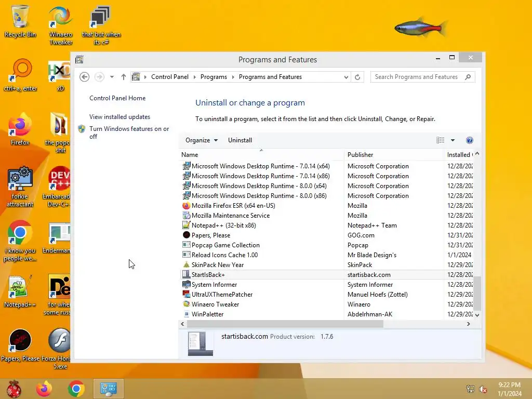
Task: Click the Up to Programs arrow
Action: [x=124, y=77]
